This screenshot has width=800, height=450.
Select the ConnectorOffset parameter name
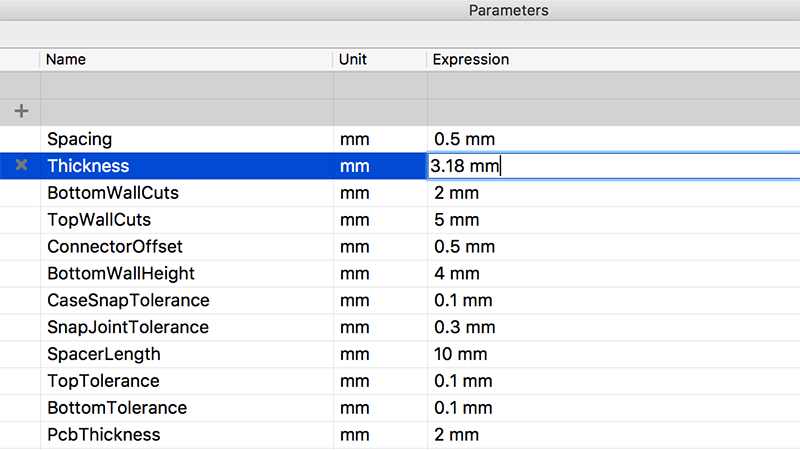pos(114,247)
